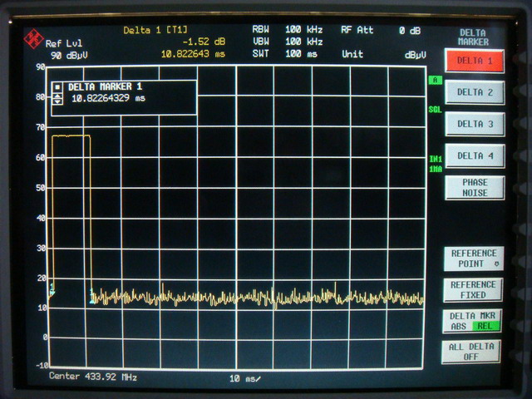Click the Unit label
Image resolution: width=532 pixels, height=399 pixels.
pyautogui.click(x=352, y=54)
